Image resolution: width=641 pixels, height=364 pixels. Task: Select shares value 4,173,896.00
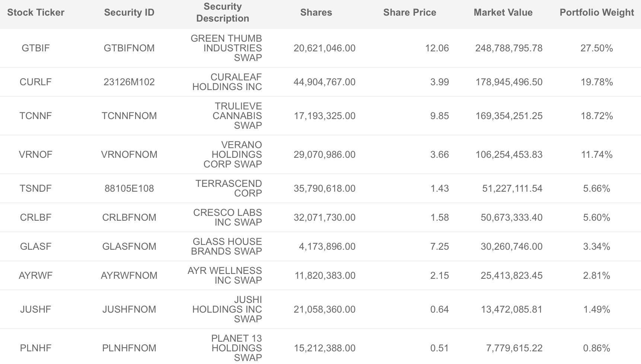[327, 246]
